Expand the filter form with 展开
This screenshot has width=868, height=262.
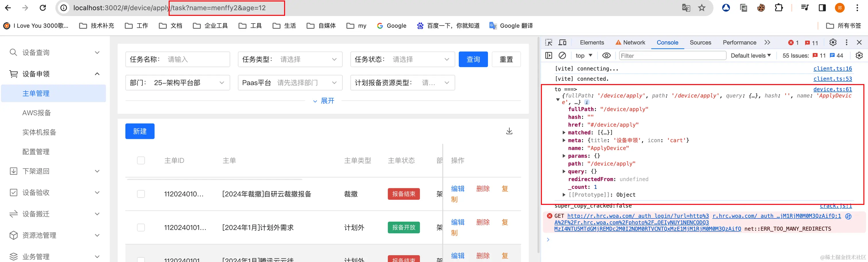coord(323,101)
